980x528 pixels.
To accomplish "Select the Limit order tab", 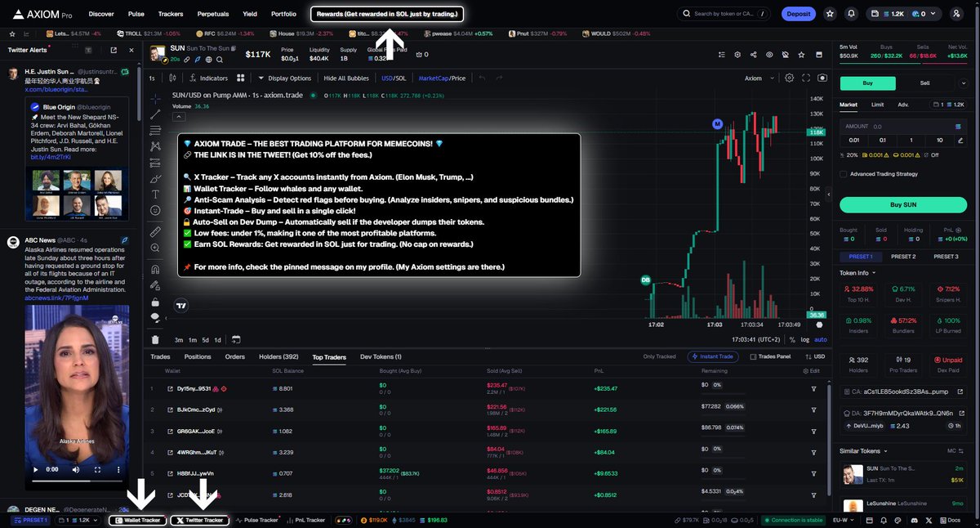I will [877, 105].
